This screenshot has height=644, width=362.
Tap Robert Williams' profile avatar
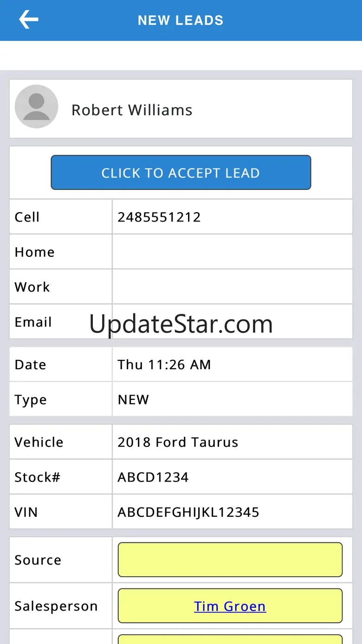click(36, 106)
